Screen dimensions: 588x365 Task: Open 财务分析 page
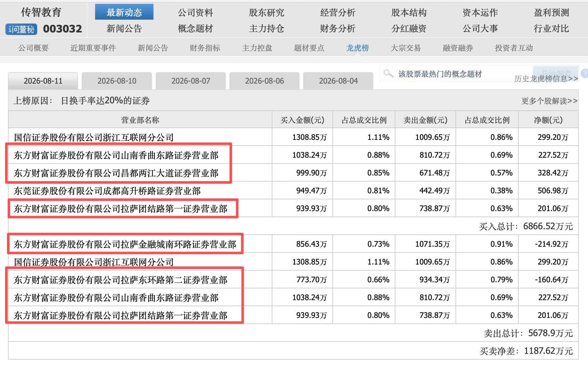(338, 29)
